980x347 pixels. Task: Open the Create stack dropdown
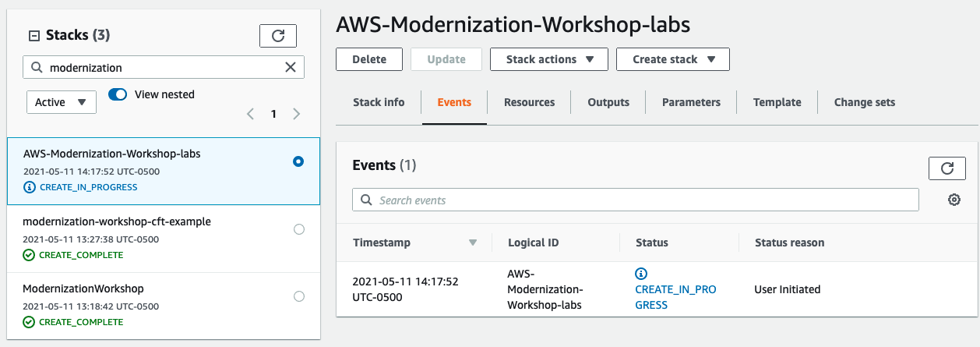click(x=673, y=59)
